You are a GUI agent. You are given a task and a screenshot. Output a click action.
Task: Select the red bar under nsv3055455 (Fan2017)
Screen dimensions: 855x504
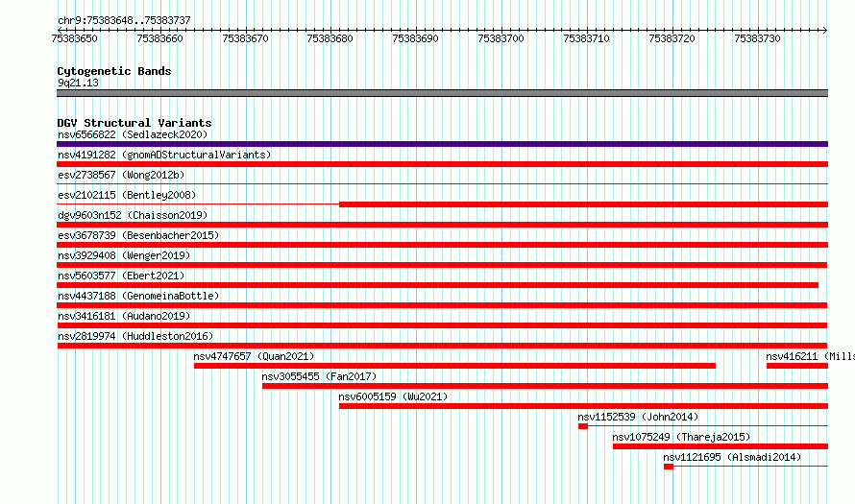(x=546, y=386)
